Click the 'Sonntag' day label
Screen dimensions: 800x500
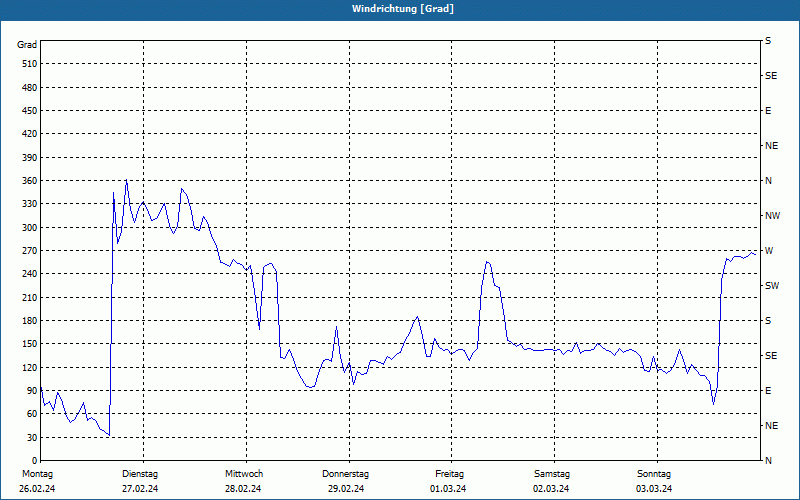coord(654,474)
